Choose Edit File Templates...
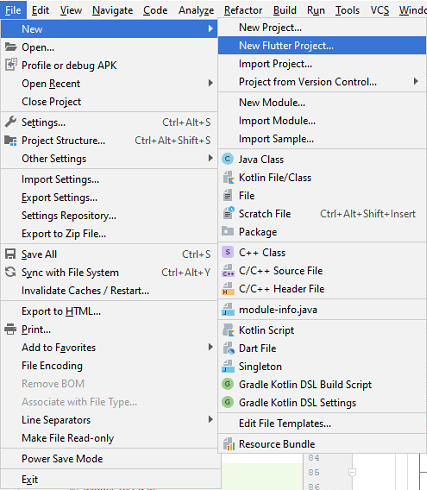The height and width of the screenshot is (490, 427). point(322,423)
